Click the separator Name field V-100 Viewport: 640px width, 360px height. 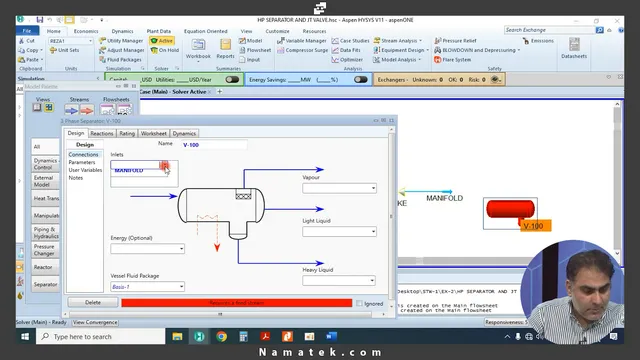click(214, 145)
